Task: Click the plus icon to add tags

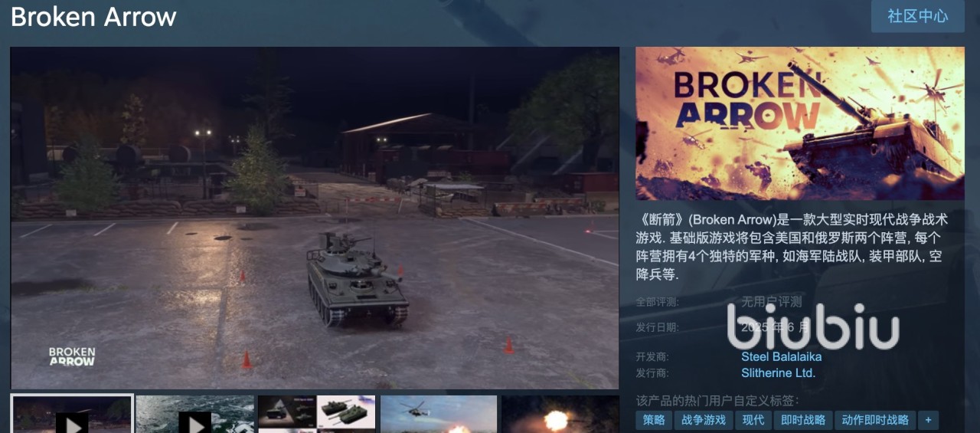Action: (928, 420)
